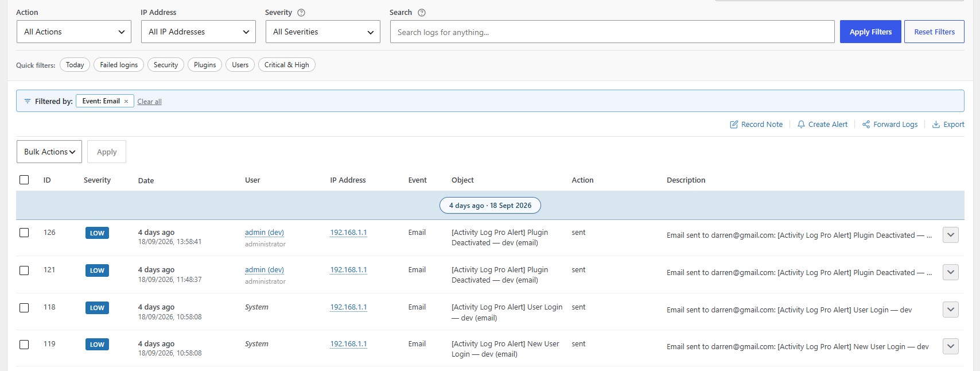The height and width of the screenshot is (371, 980).
Task: Click IP address 192.168.1.1 in row 119
Action: tap(348, 344)
